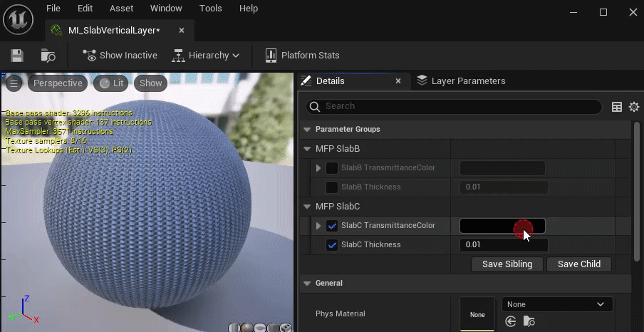The width and height of the screenshot is (644, 332).
Task: Click the Phys Material label
Action: (340, 314)
